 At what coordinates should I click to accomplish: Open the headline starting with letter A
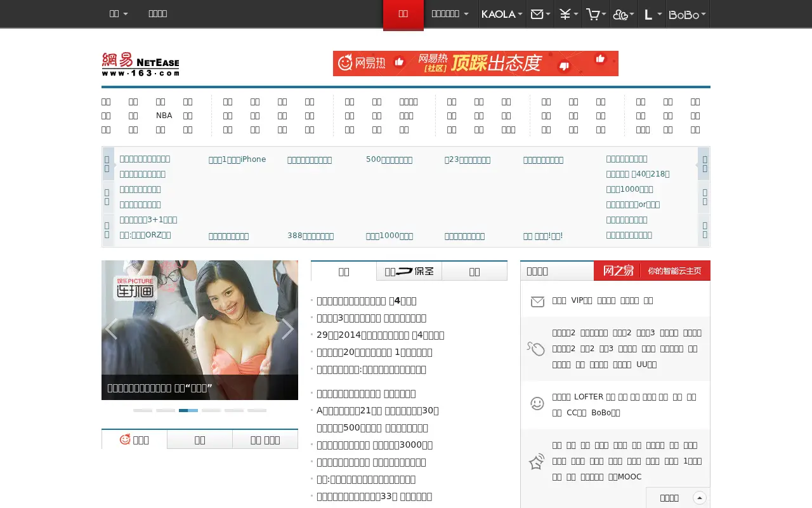(377, 411)
